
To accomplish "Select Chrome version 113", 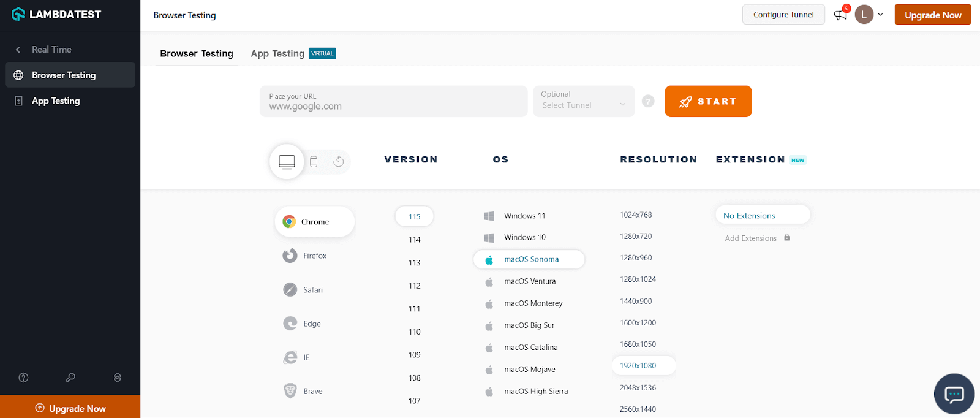I will pos(415,263).
